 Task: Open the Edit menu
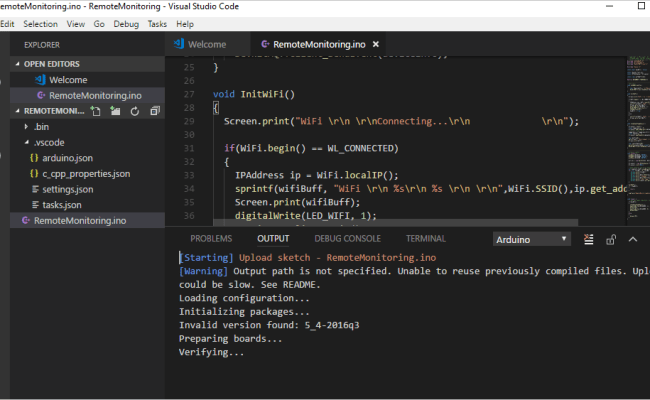[7, 24]
